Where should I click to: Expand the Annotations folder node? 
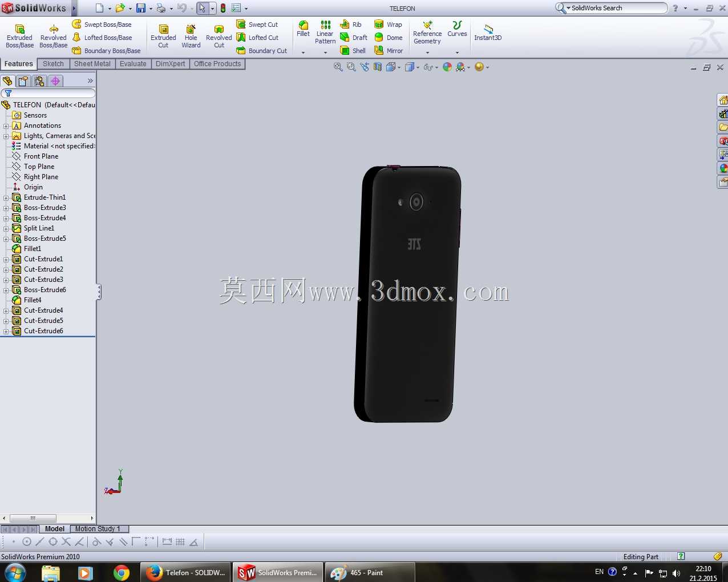6,126
